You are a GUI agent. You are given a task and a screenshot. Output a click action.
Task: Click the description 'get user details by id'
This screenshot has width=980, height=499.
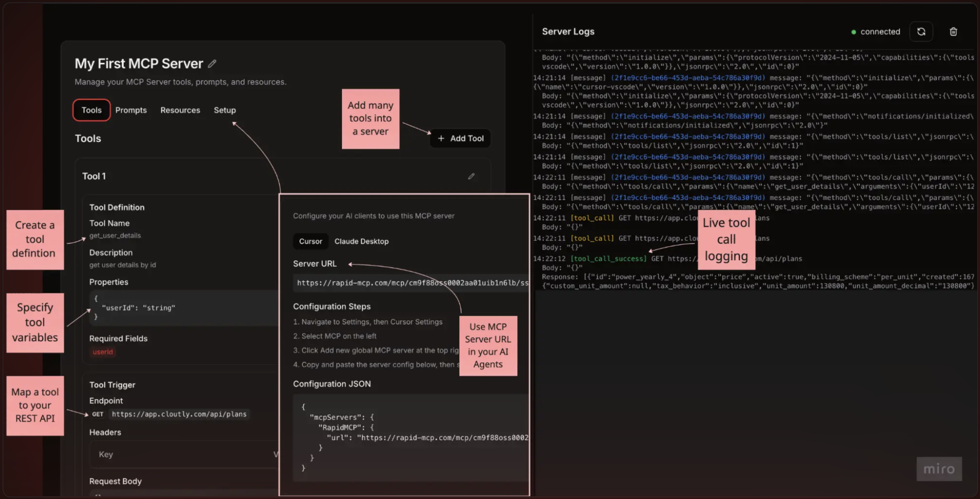pos(123,265)
